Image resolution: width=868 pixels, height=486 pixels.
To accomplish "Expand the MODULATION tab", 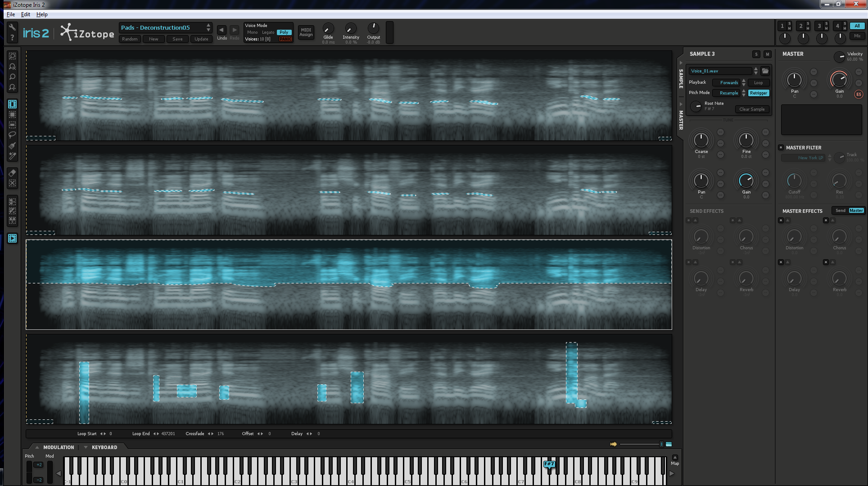I will tap(58, 447).
